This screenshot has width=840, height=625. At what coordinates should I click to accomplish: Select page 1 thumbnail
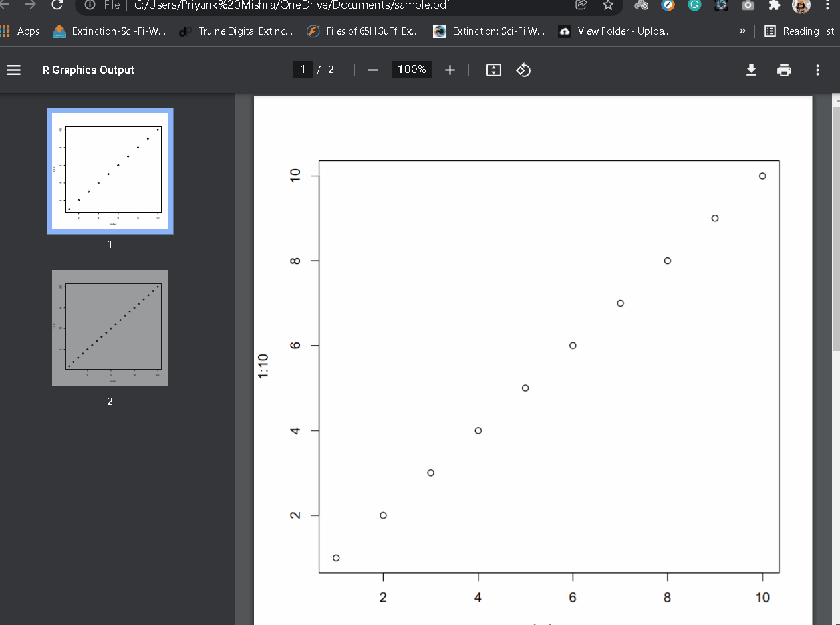110,171
